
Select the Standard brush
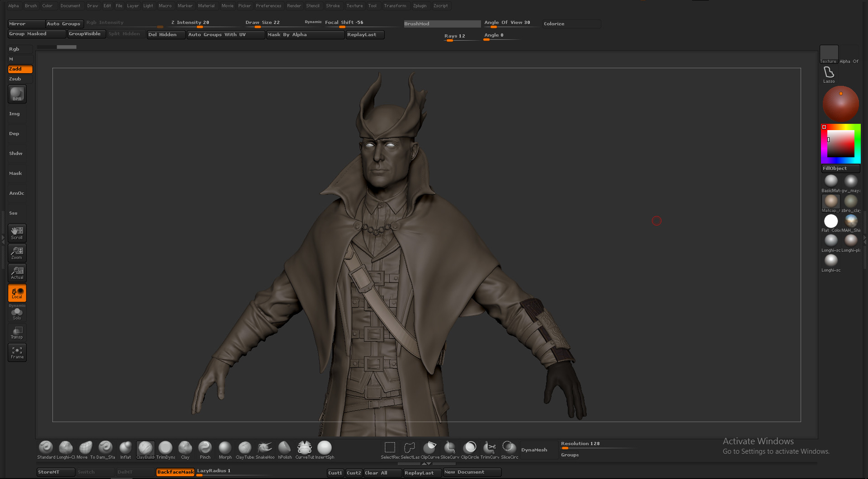pos(46,450)
